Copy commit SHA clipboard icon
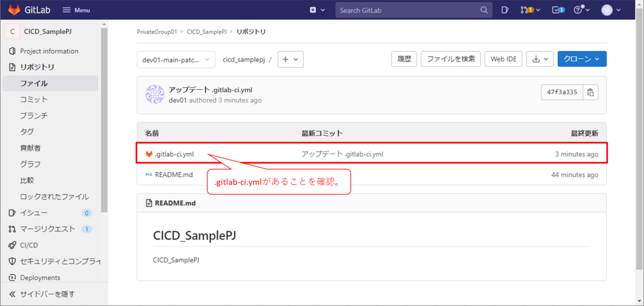Viewport: 644px width, 306px height. pos(590,92)
